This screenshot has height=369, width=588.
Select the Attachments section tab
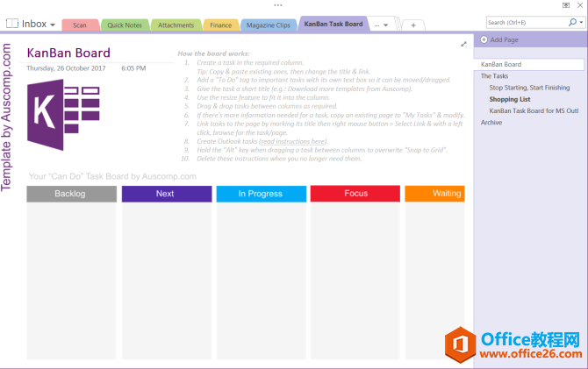point(176,25)
